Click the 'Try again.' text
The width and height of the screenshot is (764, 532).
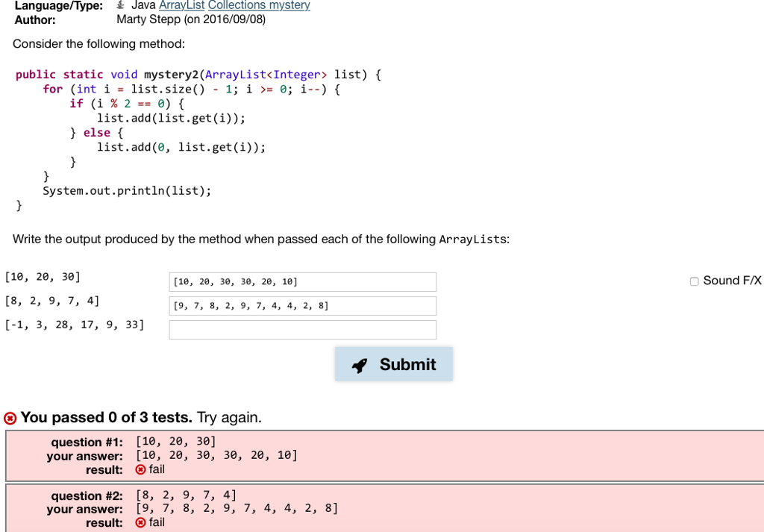tap(229, 418)
